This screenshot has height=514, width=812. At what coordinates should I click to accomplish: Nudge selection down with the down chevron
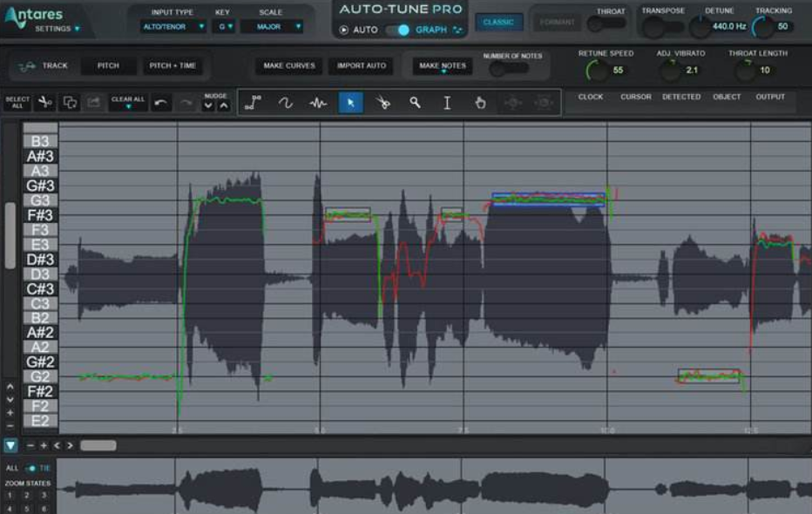tap(208, 105)
